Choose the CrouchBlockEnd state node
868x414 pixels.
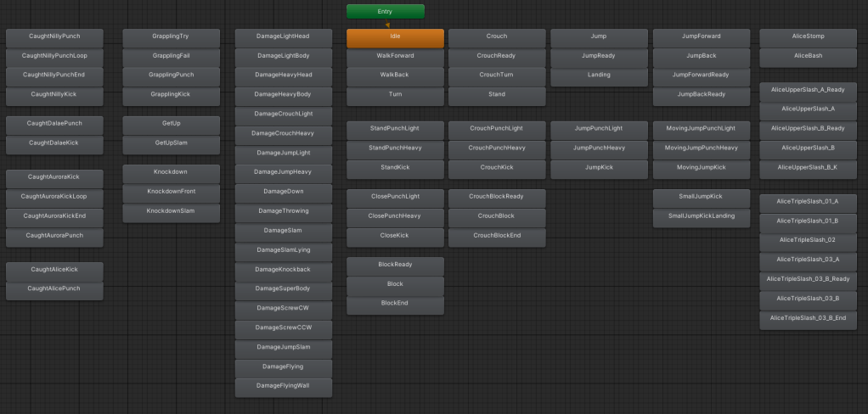[x=497, y=236]
